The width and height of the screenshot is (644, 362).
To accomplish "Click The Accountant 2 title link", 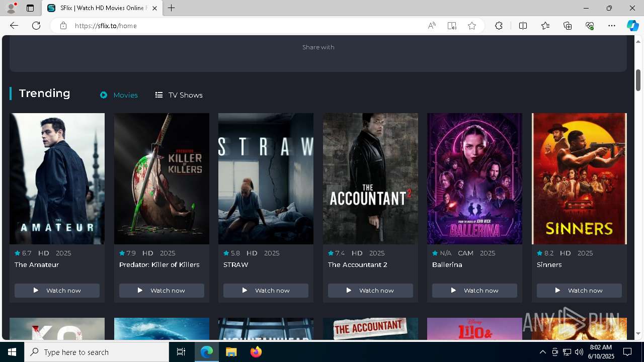I will [358, 264].
